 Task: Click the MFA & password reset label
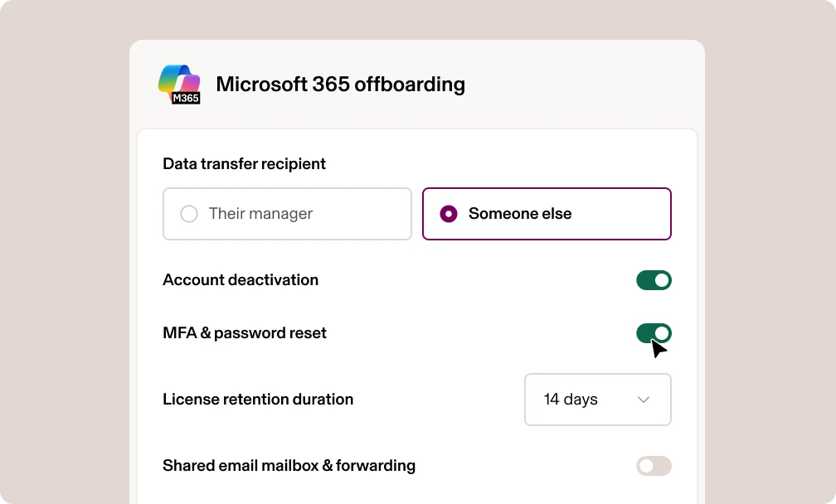coord(244,333)
